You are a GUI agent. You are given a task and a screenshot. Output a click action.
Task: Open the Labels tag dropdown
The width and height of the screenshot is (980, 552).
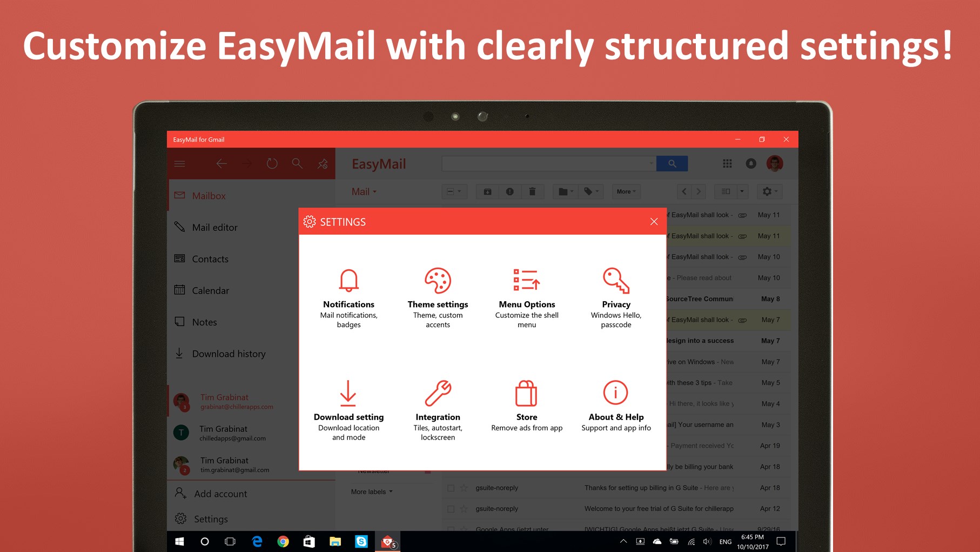pos(591,191)
